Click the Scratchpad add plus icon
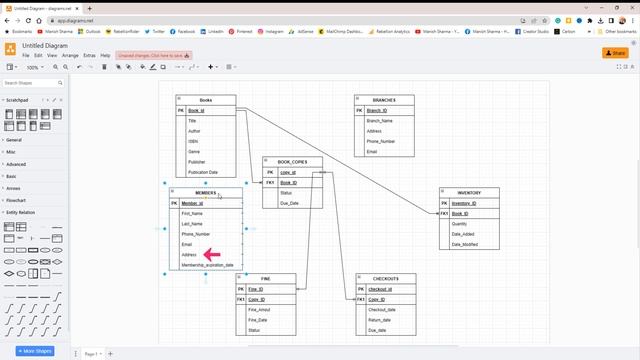Image resolution: width=640 pixels, height=360 pixels. 48,100
